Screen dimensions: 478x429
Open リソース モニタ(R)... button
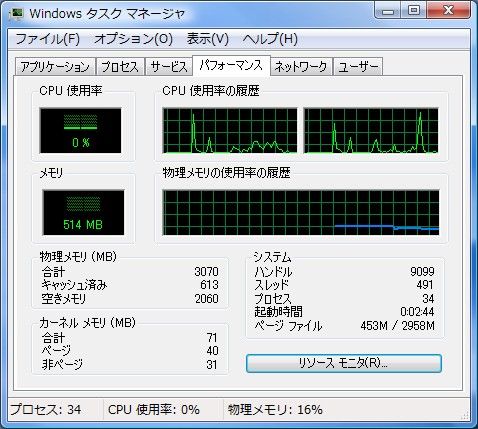[x=344, y=363]
